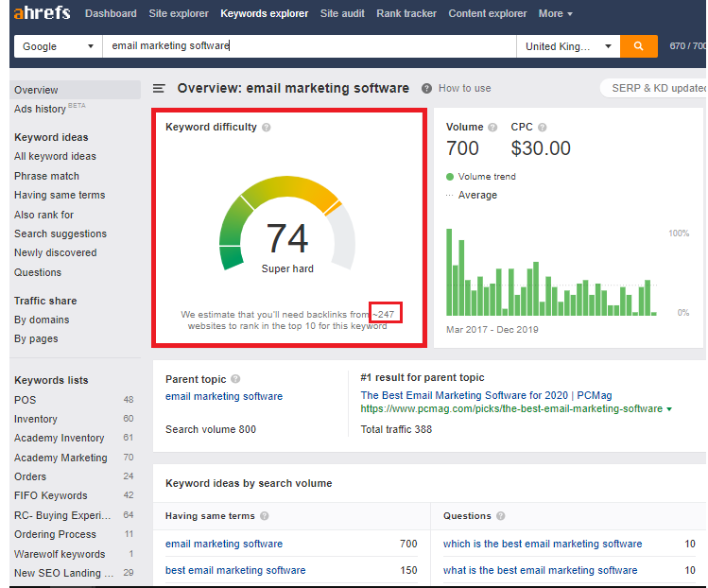Click which is the best email marketing software
708x588 pixels.
click(x=543, y=545)
